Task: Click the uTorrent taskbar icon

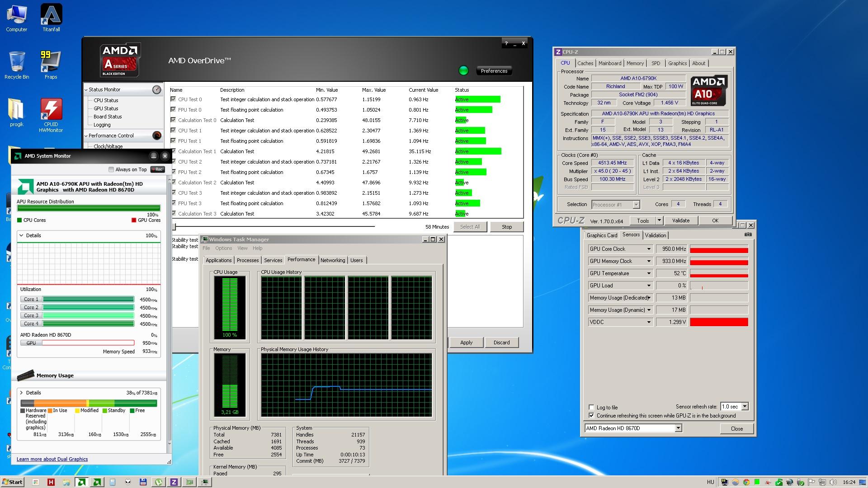Action: point(159,482)
